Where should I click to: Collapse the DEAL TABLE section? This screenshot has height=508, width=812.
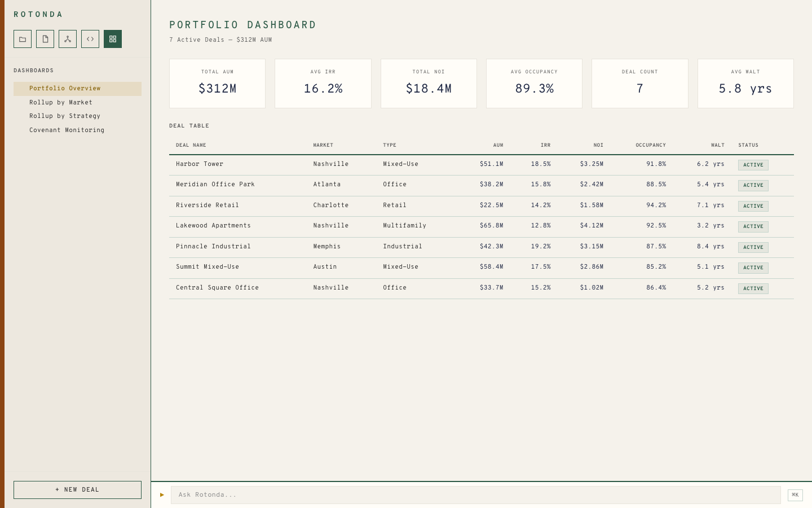tap(189, 125)
